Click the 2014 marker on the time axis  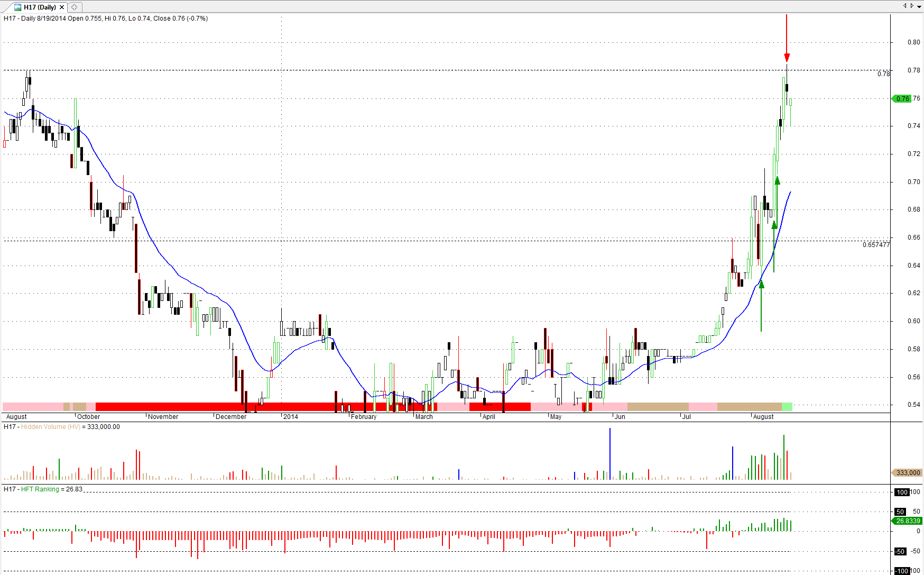(x=290, y=417)
